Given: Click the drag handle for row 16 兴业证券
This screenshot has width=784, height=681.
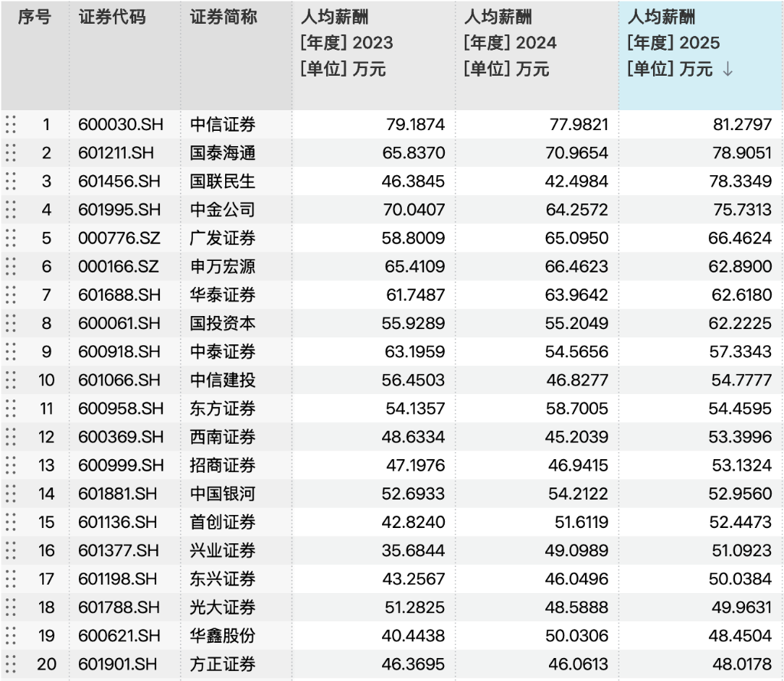Looking at the screenshot, I should click(x=11, y=551).
